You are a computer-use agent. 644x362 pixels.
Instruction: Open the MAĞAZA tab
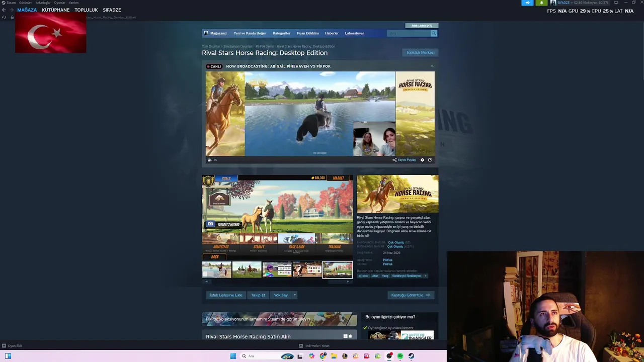click(27, 10)
